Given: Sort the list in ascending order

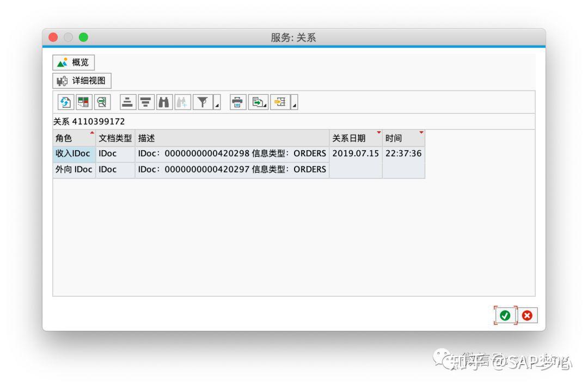Looking at the screenshot, I should click(127, 102).
